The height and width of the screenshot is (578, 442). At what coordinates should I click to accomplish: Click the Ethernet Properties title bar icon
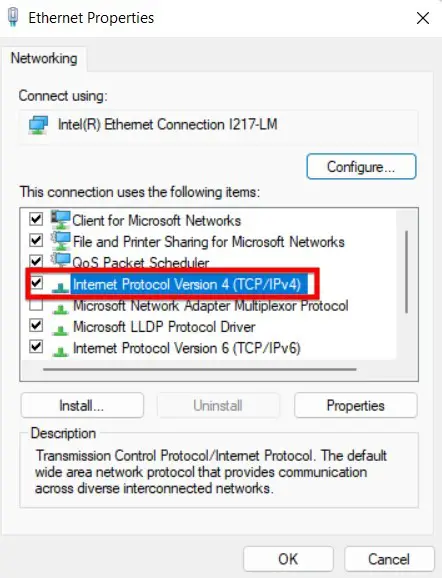(13, 17)
